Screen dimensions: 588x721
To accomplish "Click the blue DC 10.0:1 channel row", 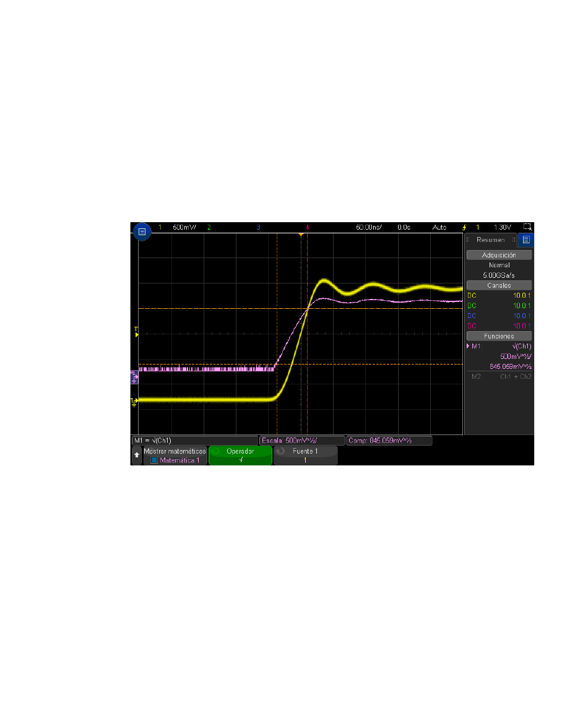I will coord(499,316).
